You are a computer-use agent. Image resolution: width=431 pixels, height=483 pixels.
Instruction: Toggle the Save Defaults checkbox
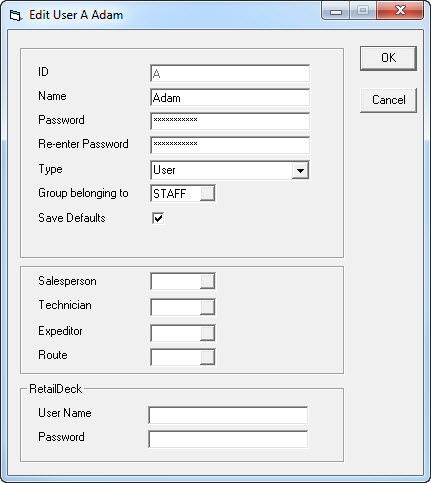click(x=158, y=218)
